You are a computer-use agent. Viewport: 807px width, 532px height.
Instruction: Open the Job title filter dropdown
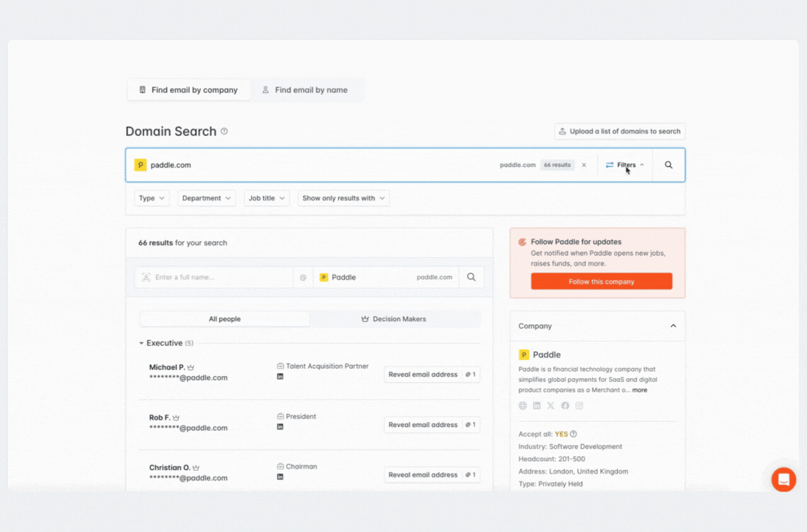[266, 198]
